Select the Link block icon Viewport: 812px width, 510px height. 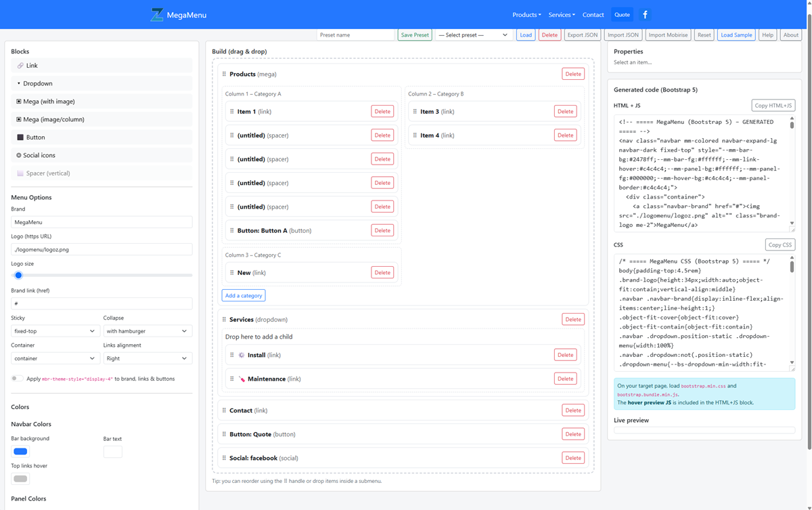pos(20,66)
